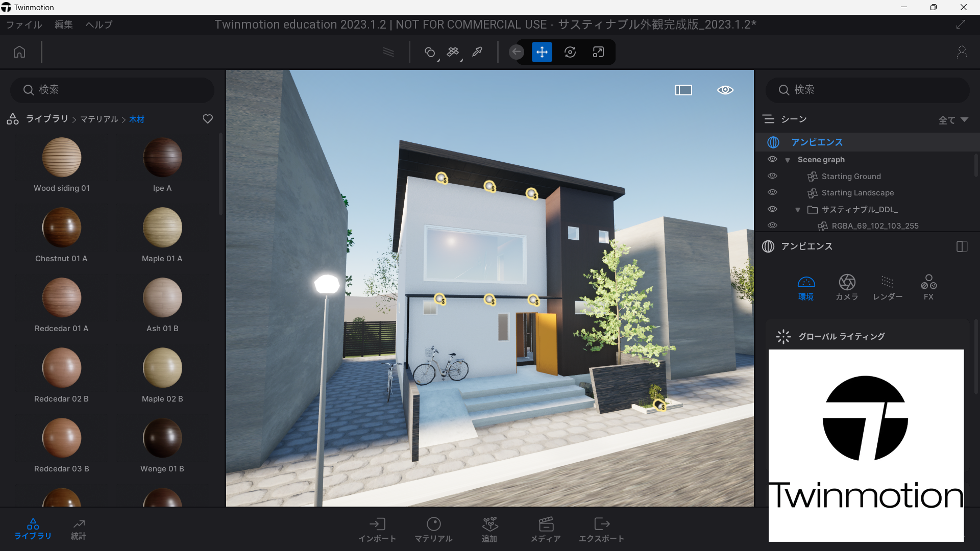Select the scale tool icon
Image resolution: width=980 pixels, height=551 pixels.
click(598, 52)
